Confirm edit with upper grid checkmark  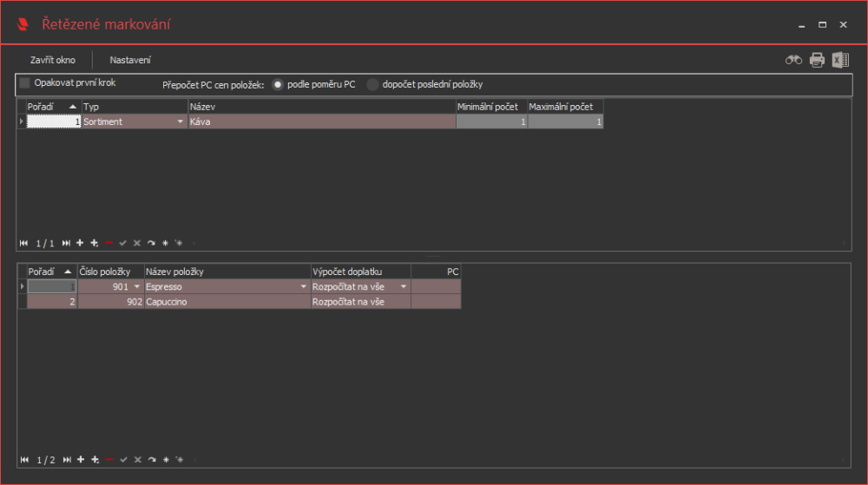click(x=123, y=243)
